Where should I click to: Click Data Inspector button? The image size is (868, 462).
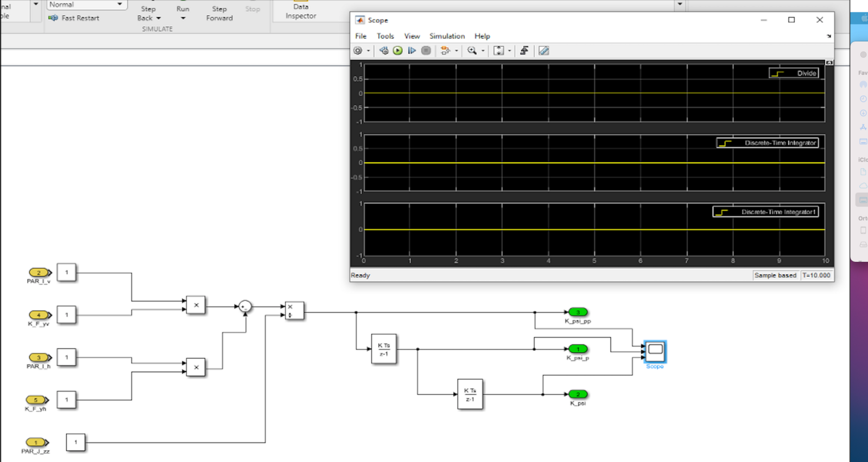click(301, 12)
